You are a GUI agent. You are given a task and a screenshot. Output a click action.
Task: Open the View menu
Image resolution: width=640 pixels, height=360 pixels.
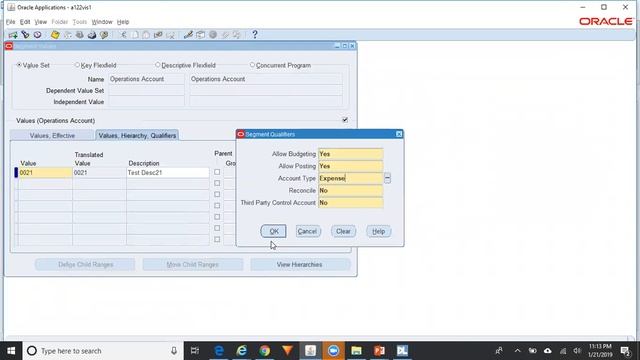40,22
